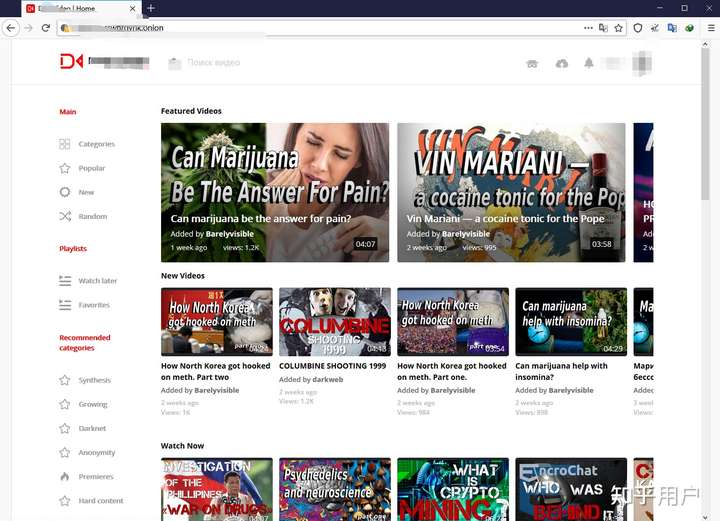This screenshot has height=521, width=720.
Task: Open notifications via the bell icon
Action: pyautogui.click(x=589, y=63)
